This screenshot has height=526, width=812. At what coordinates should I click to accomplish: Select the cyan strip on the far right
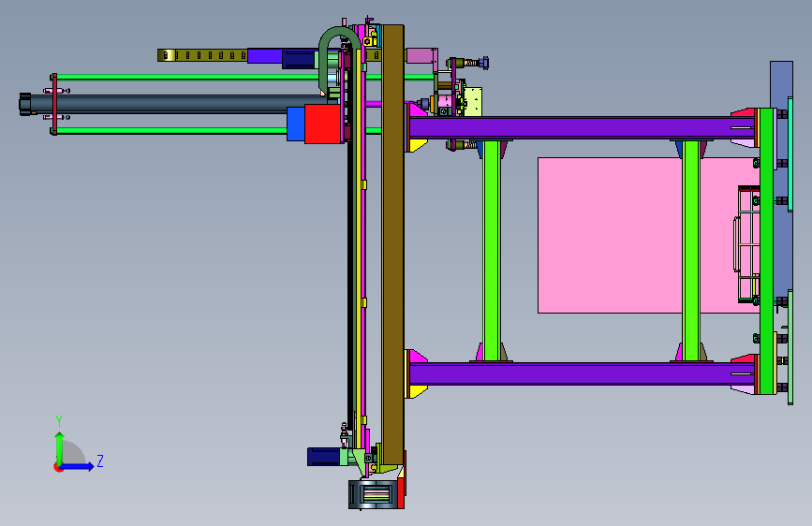pos(790,153)
